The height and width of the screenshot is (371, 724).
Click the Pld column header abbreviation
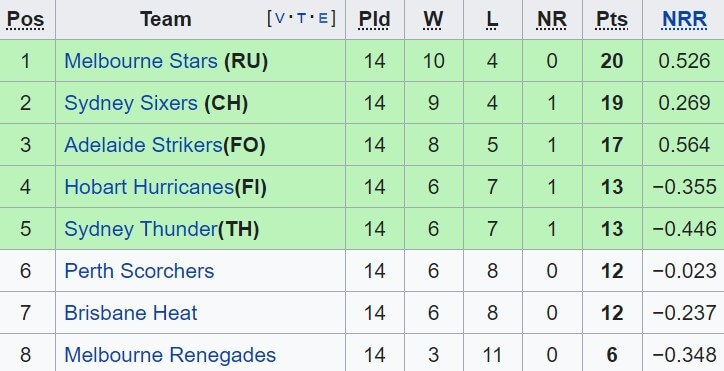374,19
